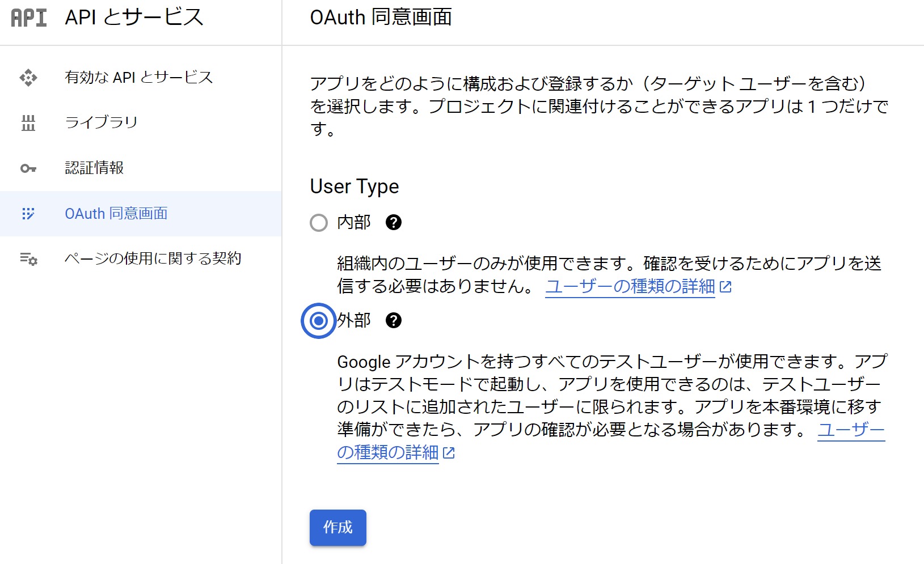Navigate to the ライブラリ section

point(100,123)
